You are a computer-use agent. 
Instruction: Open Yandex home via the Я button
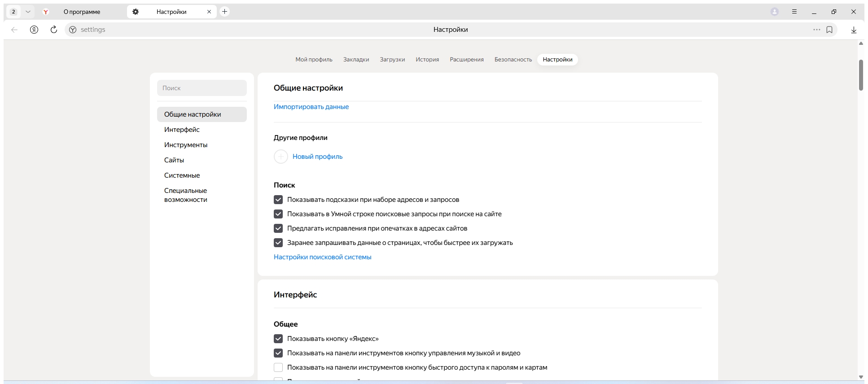click(34, 30)
